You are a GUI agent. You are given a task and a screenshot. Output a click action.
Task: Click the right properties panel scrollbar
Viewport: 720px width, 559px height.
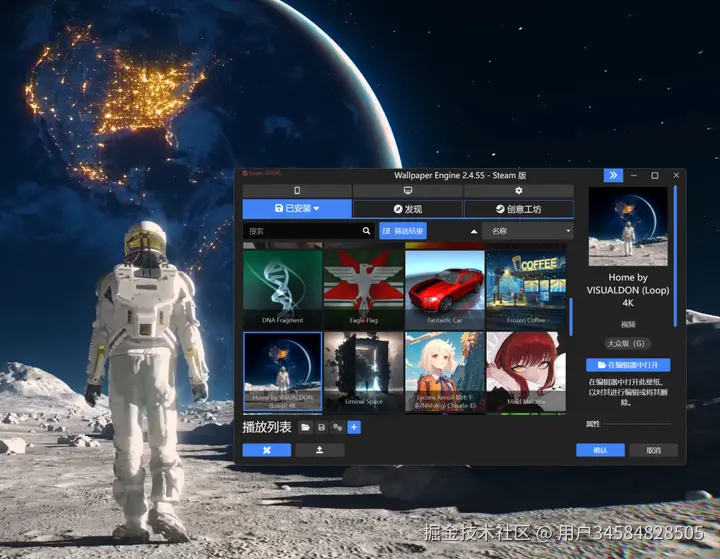coord(675,256)
